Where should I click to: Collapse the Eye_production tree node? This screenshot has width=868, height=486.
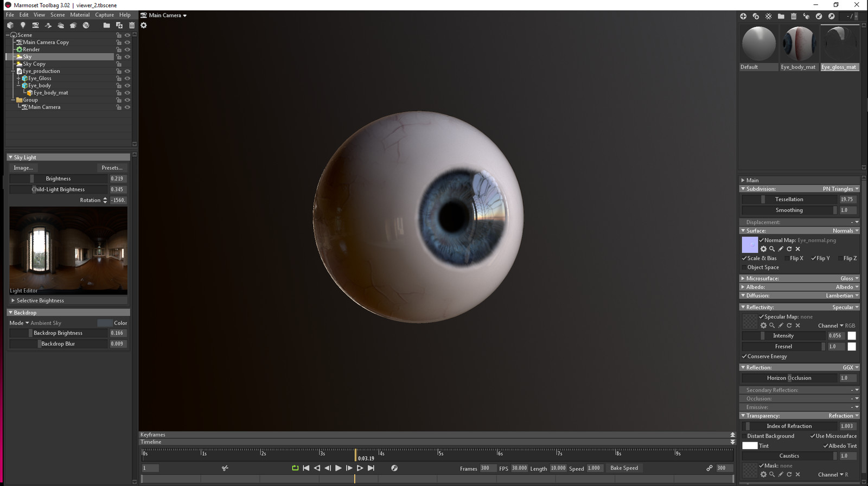(13, 71)
